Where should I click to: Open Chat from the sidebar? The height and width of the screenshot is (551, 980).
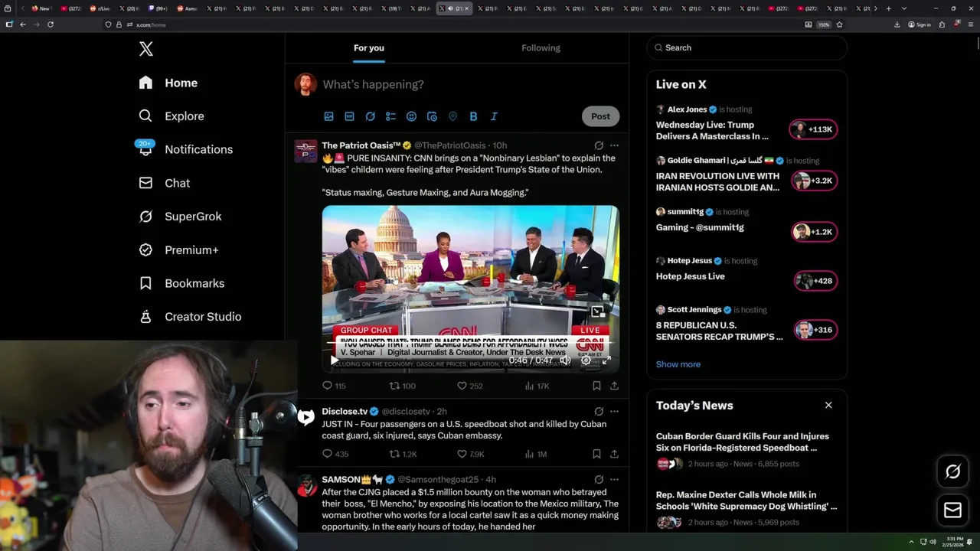(165, 183)
